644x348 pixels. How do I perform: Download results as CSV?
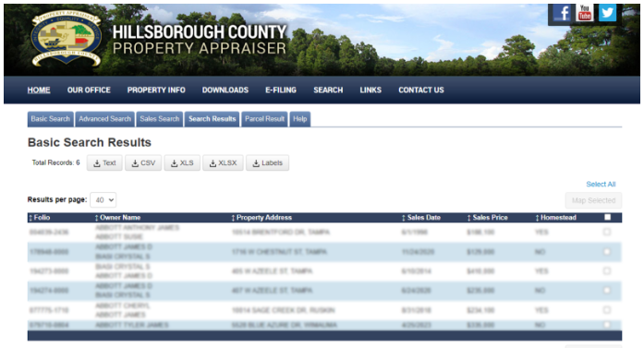143,162
